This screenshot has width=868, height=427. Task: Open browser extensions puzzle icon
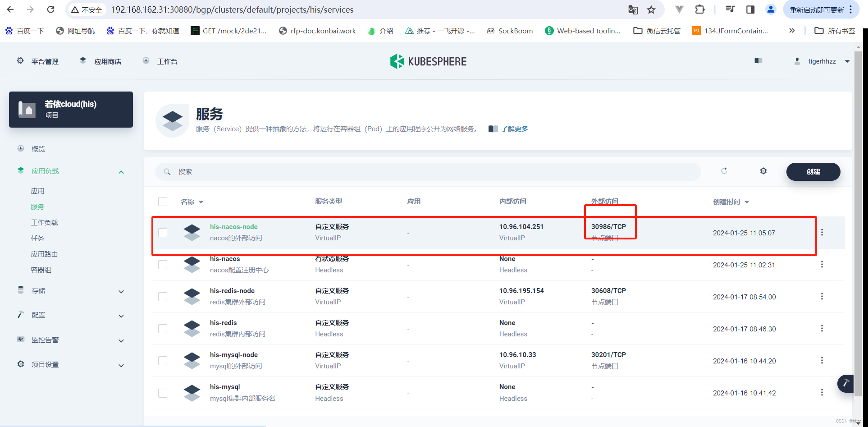pos(699,9)
